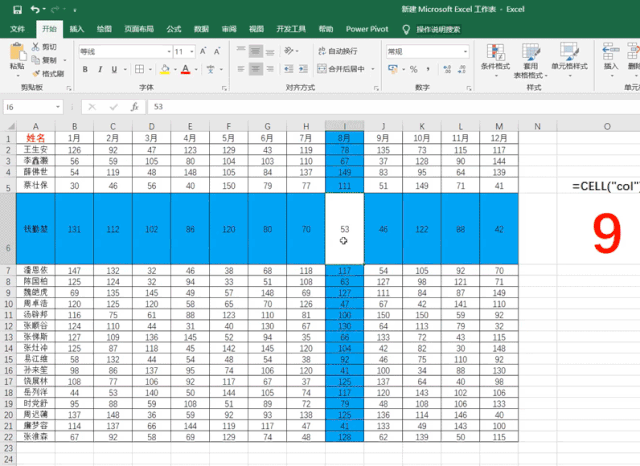The image size is (640, 466).
Task: Toggle align left option
Action: [241, 69]
